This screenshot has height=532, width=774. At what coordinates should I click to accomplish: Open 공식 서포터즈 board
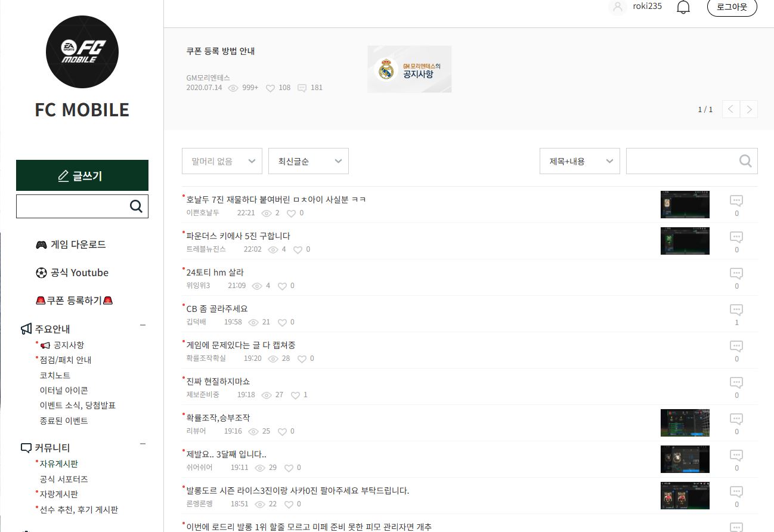[64, 479]
